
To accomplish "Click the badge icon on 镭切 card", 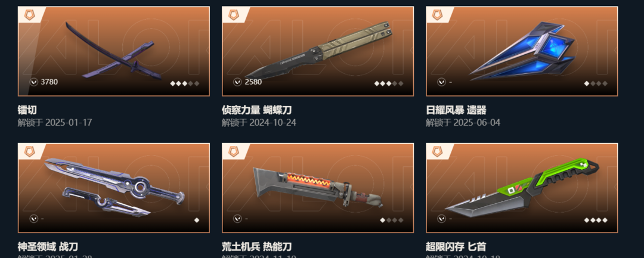I will (30, 15).
